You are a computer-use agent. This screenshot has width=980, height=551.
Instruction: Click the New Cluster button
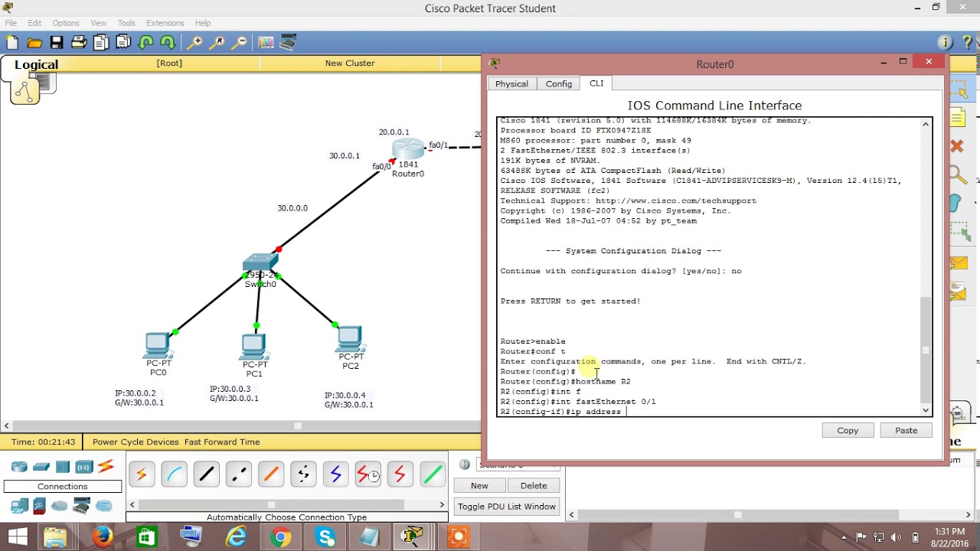[x=350, y=64]
